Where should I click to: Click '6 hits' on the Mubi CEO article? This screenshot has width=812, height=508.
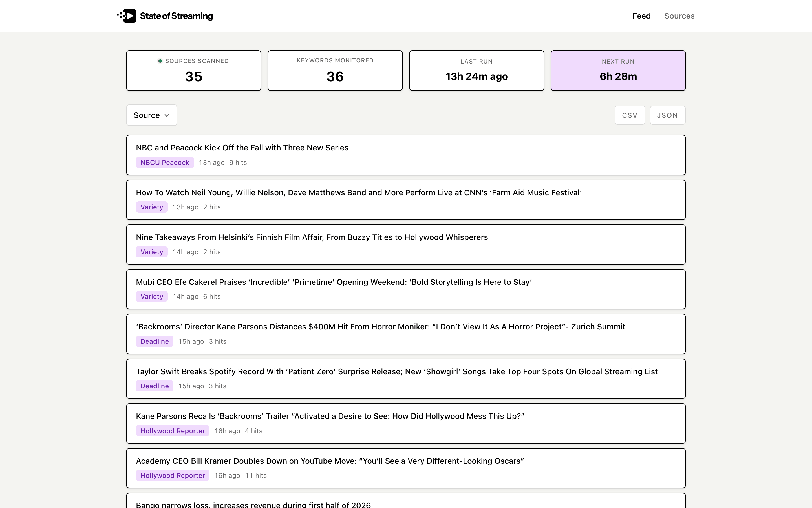(x=212, y=296)
